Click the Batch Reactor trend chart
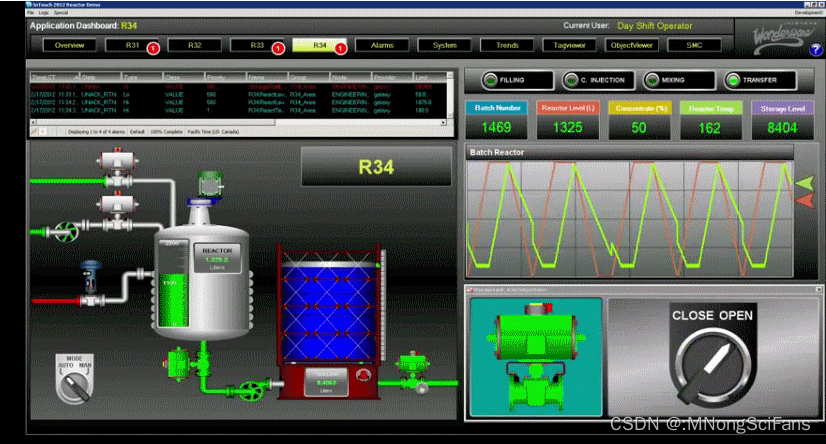Image resolution: width=826 pixels, height=444 pixels. point(630,219)
